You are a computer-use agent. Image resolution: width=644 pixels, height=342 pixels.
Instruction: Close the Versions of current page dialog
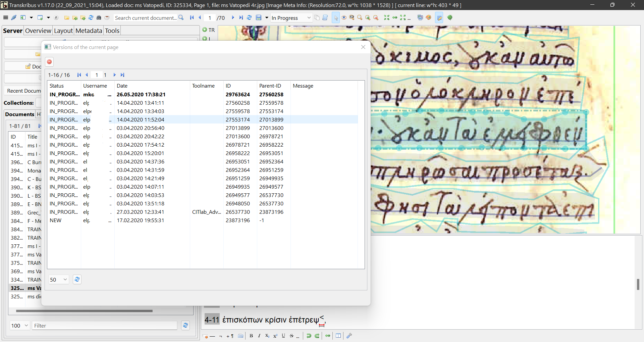tap(363, 47)
